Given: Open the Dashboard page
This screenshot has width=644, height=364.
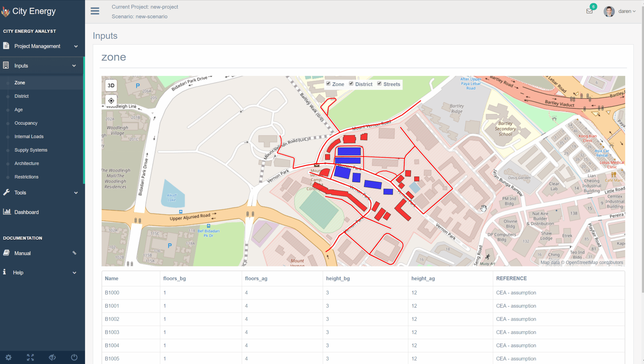Looking at the screenshot, I should click(x=27, y=212).
